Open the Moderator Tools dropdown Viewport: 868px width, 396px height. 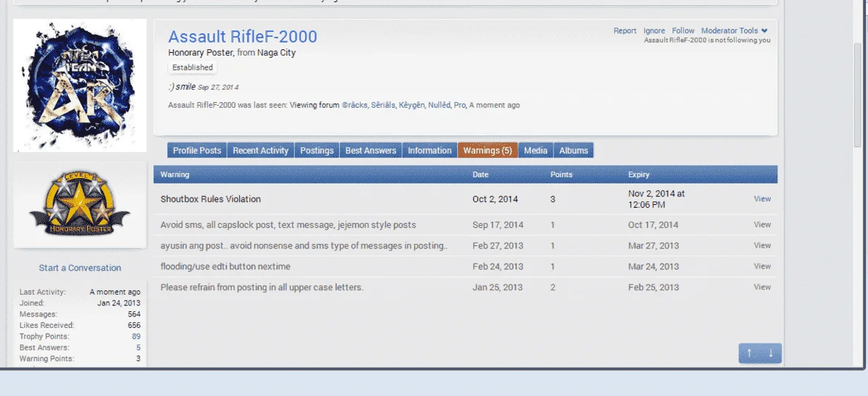tap(734, 31)
